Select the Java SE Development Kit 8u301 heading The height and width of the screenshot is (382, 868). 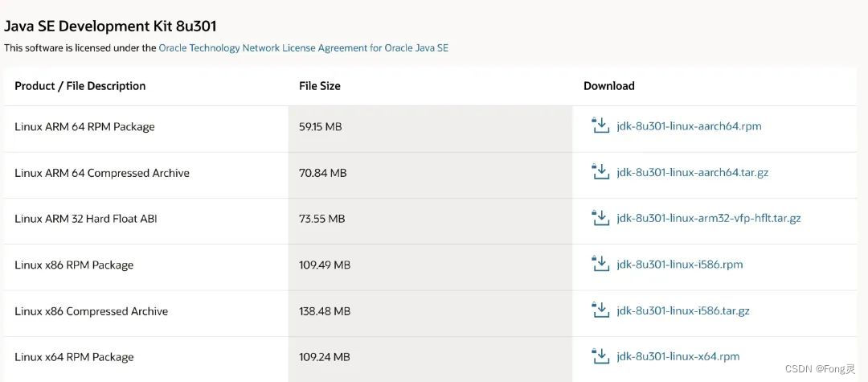110,26
